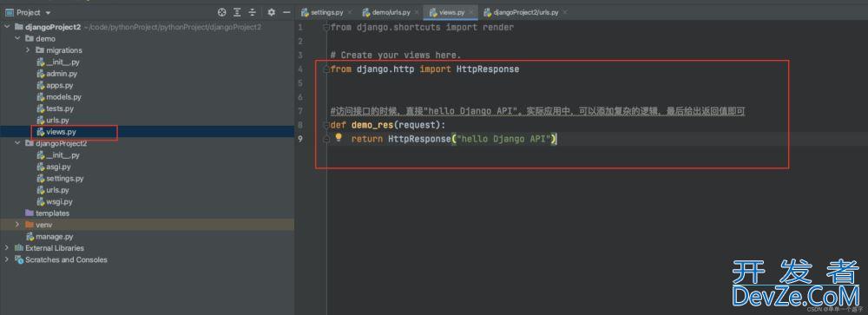Click the templates folder icon
Screen dimensions: 868x315
tap(30, 213)
